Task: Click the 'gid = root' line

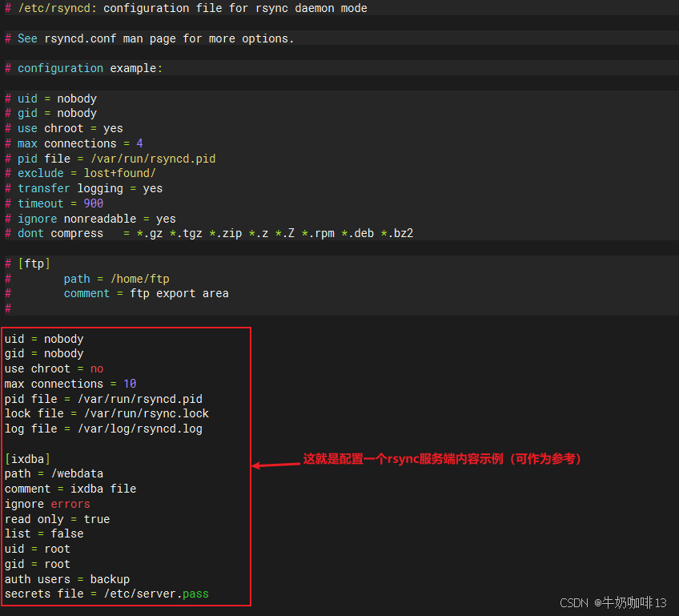Action: (x=38, y=564)
